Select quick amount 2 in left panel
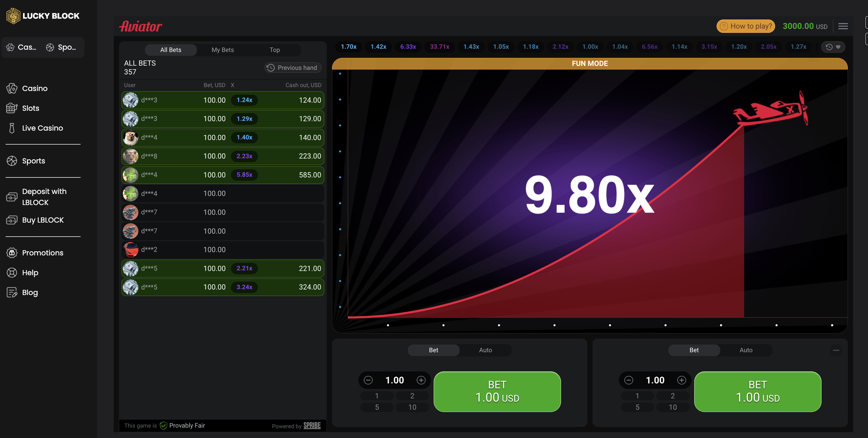The height and width of the screenshot is (438, 868). pyautogui.click(x=412, y=396)
